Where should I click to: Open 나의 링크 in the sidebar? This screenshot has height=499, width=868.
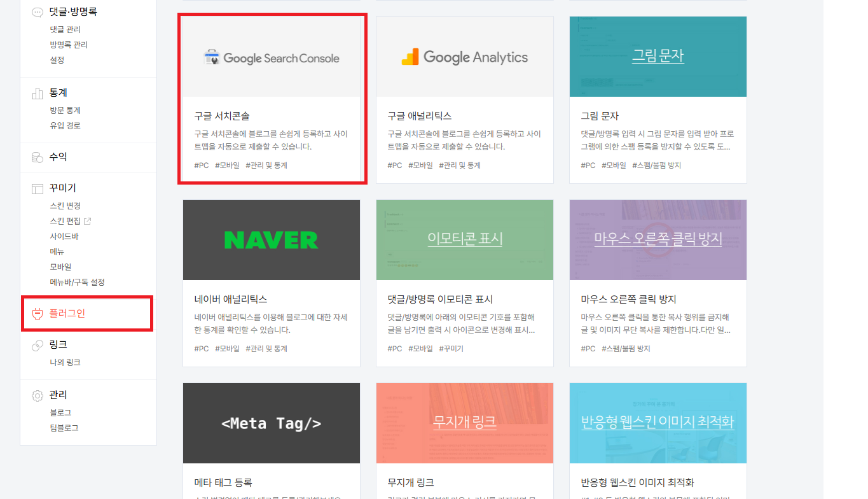(65, 362)
